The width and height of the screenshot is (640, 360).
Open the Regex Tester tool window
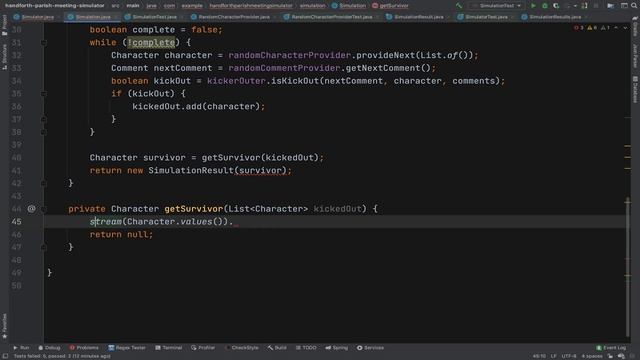127,348
